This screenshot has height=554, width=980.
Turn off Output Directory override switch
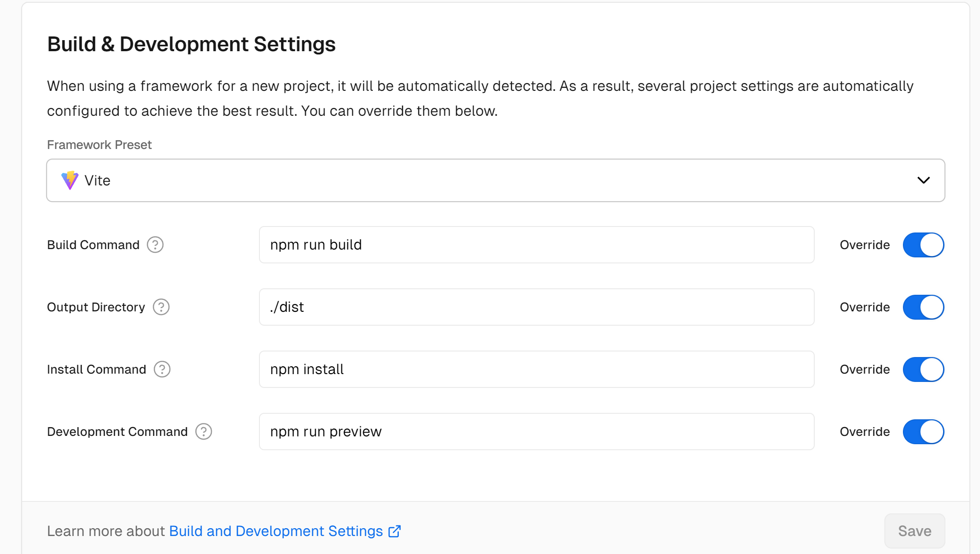pyautogui.click(x=923, y=307)
